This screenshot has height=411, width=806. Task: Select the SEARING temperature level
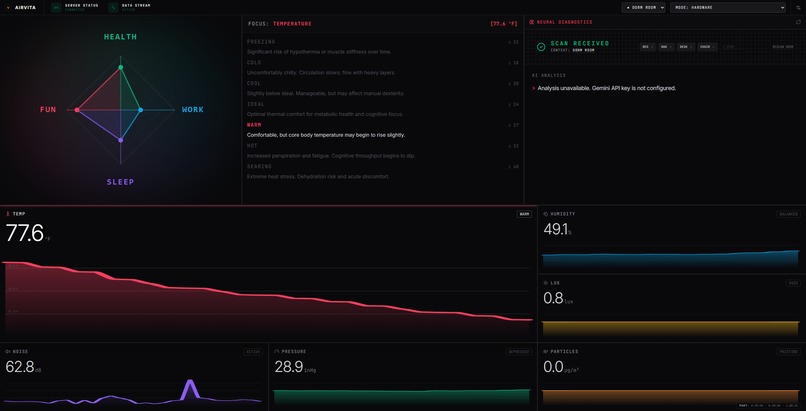point(382,172)
